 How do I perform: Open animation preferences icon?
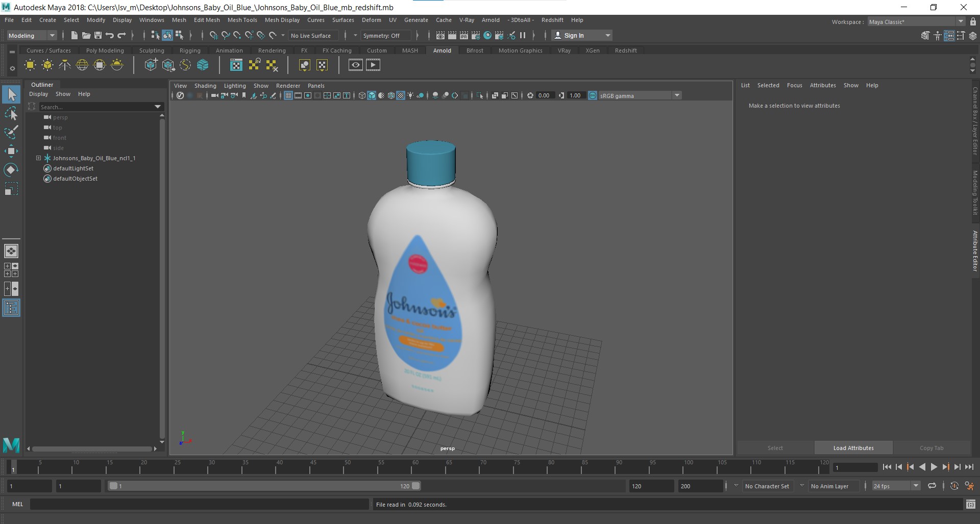(969, 486)
